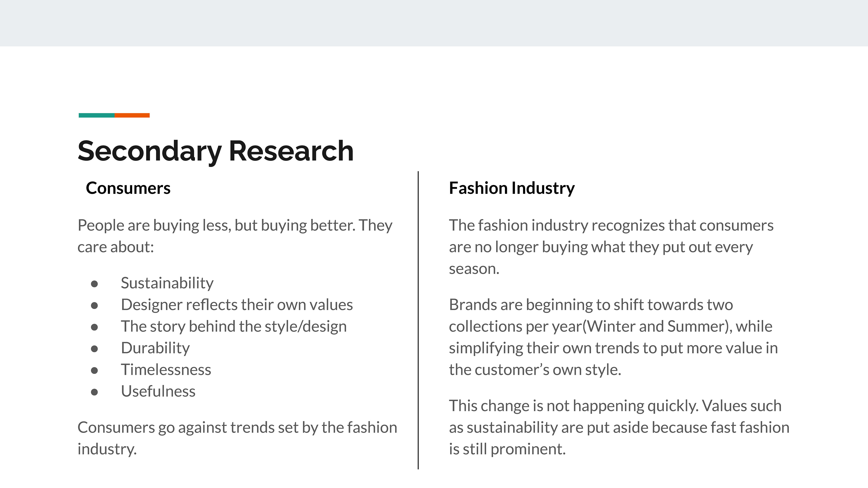
Task: Click the gray header band at top
Action: (x=434, y=23)
